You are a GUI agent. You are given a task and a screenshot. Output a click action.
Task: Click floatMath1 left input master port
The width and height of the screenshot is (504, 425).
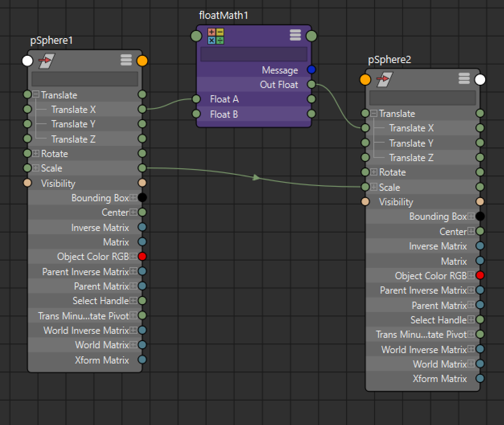(196, 36)
